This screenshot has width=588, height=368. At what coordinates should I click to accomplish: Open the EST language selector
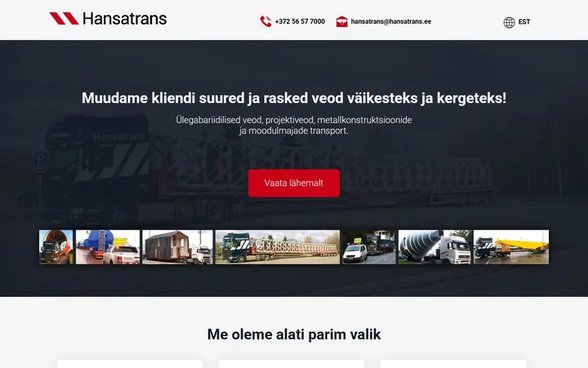[524, 22]
